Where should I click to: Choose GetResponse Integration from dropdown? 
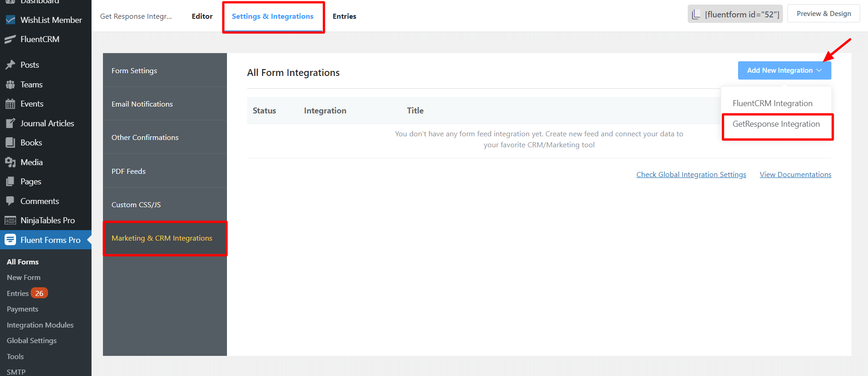point(776,124)
